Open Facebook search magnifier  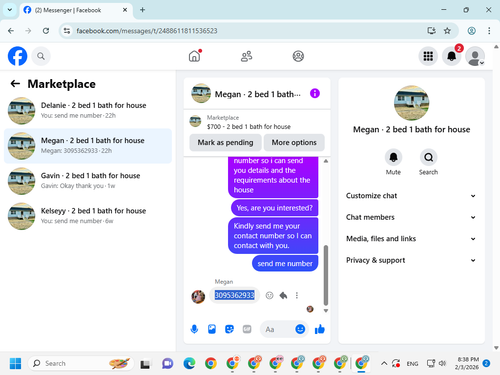(x=41, y=56)
